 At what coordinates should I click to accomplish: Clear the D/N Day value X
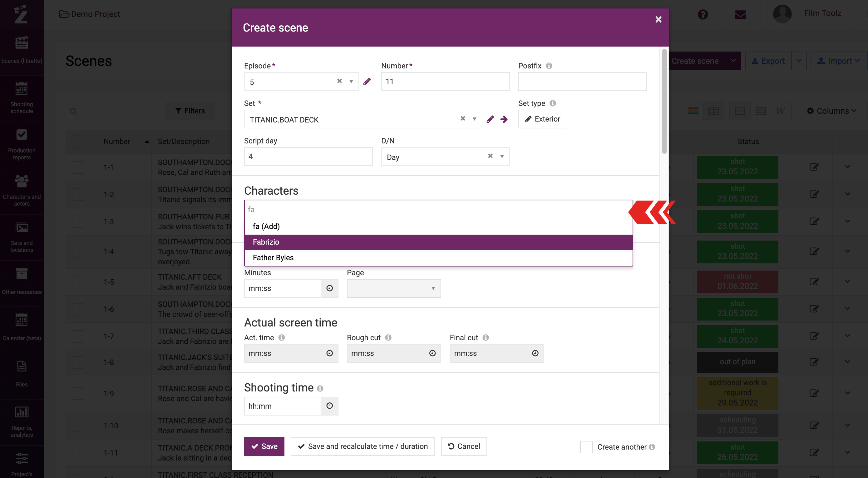pos(490,156)
